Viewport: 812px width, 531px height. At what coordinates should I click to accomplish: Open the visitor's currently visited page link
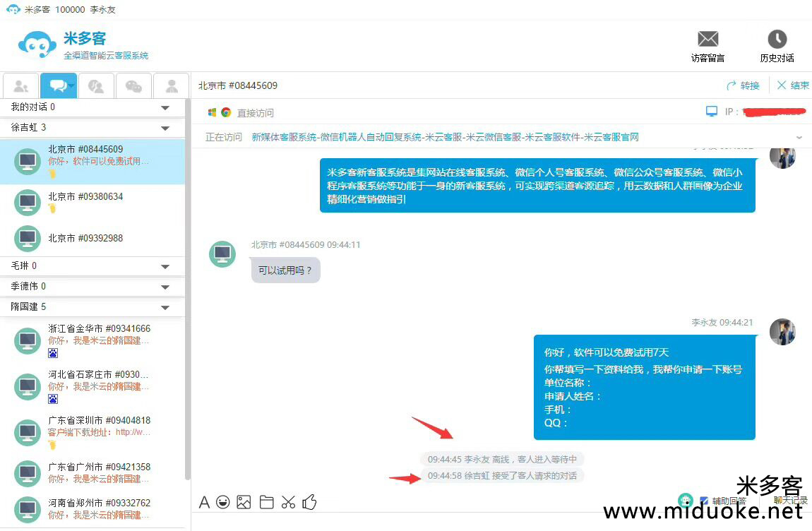click(x=445, y=137)
